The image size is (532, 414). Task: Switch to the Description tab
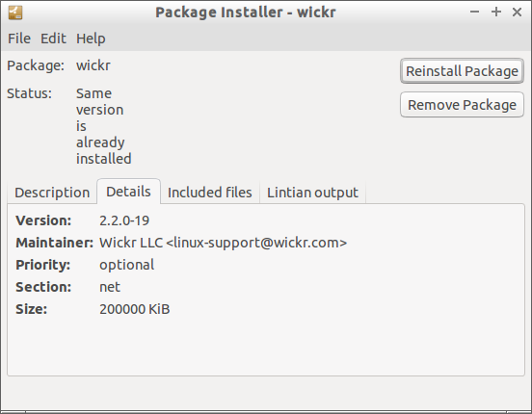(52, 193)
